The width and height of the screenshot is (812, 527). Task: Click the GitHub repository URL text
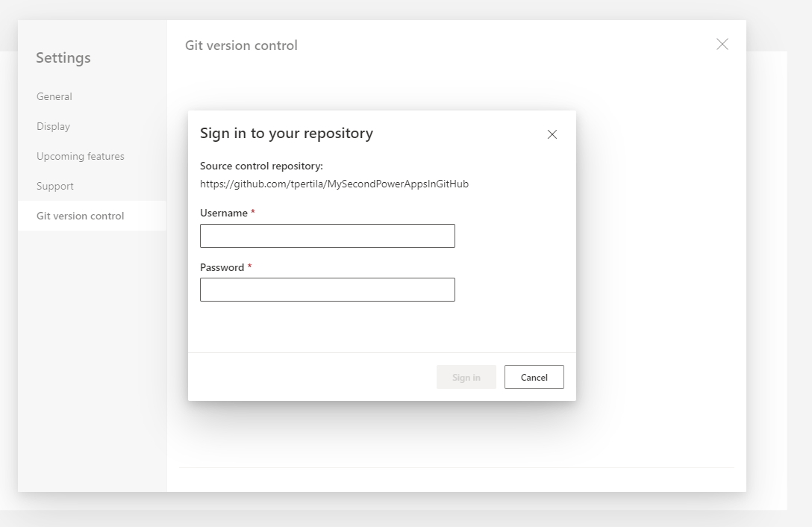click(x=334, y=184)
